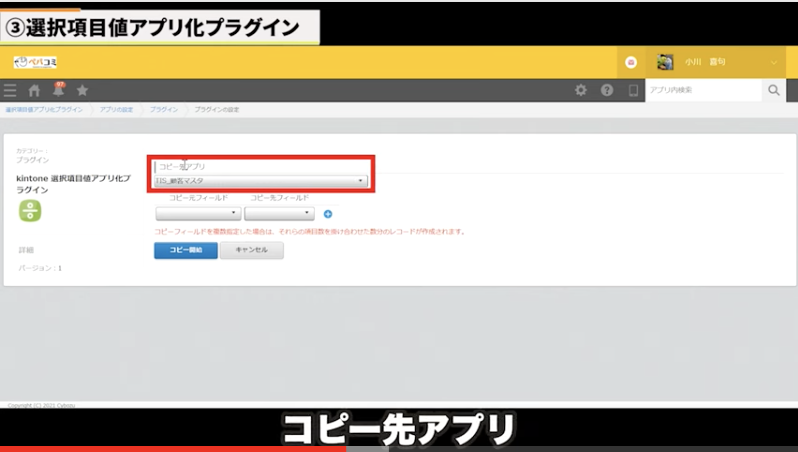This screenshot has height=452, width=798.
Task: Click the search magnifier icon
Action: [x=773, y=90]
